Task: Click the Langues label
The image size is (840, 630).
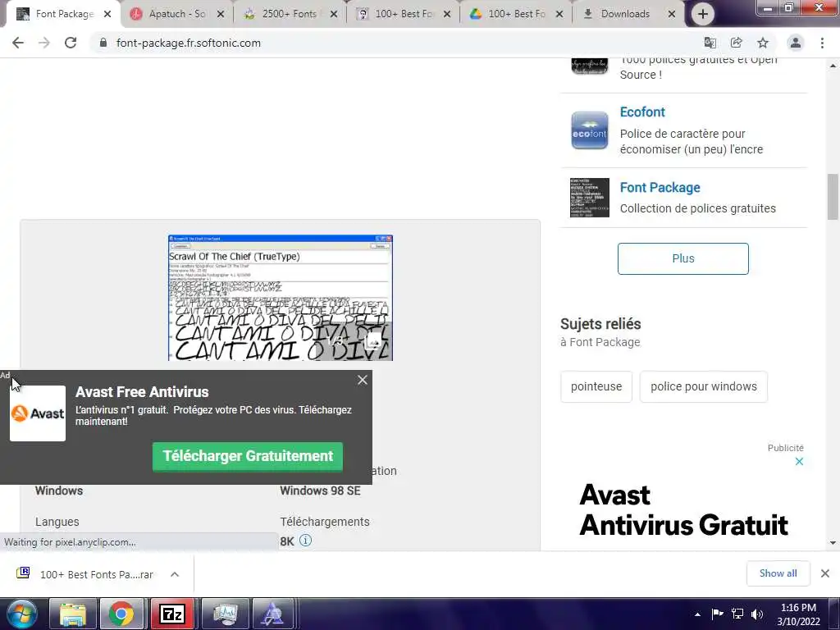Action: (x=57, y=522)
